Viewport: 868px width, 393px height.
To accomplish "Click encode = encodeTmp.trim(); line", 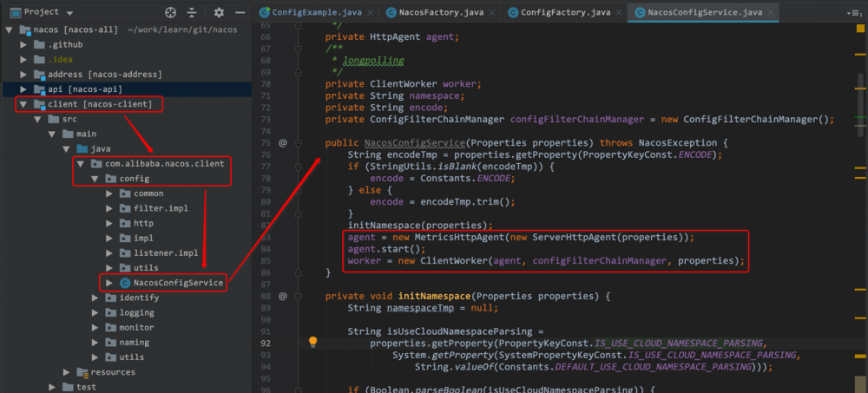I will (443, 202).
